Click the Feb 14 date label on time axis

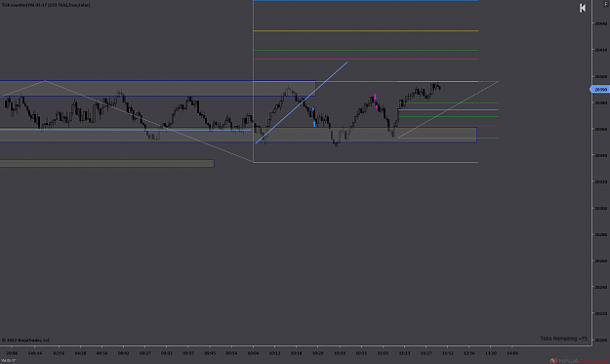coord(35,353)
